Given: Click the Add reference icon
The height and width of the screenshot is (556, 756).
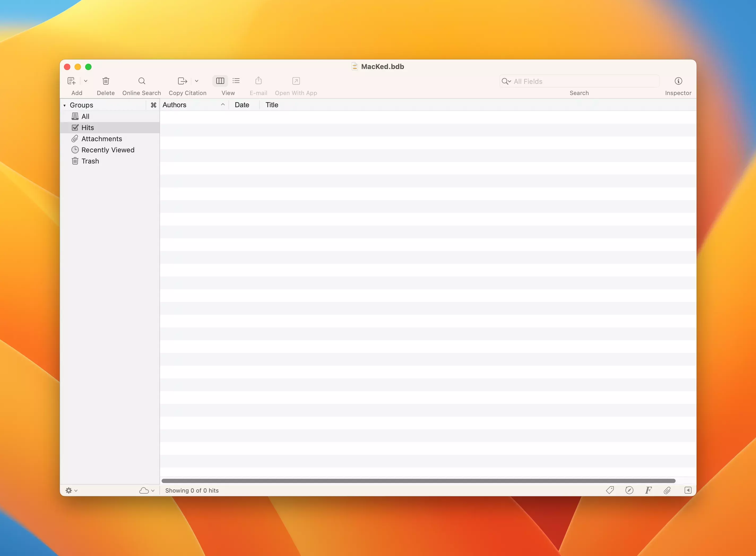Looking at the screenshot, I should [71, 81].
